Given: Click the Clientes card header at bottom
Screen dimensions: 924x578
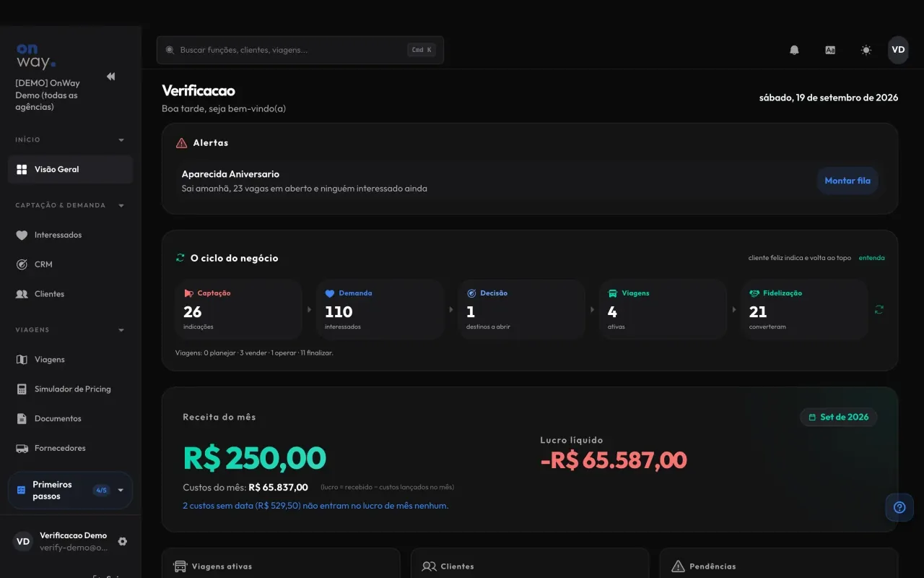Looking at the screenshot, I should tap(448, 566).
